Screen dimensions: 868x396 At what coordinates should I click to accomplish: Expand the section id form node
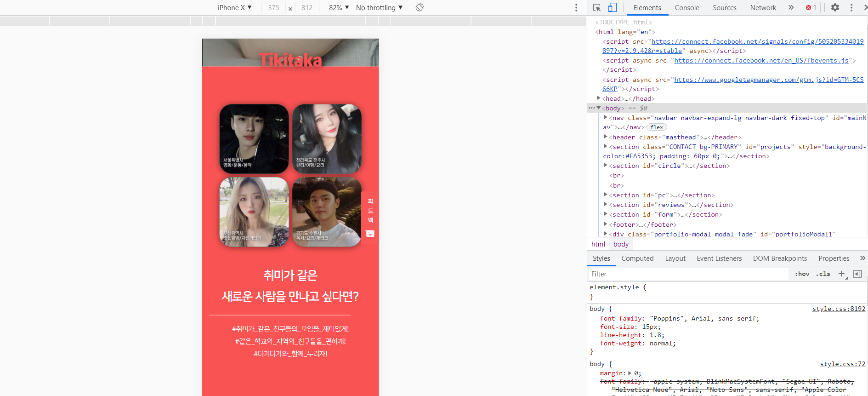[x=605, y=214]
